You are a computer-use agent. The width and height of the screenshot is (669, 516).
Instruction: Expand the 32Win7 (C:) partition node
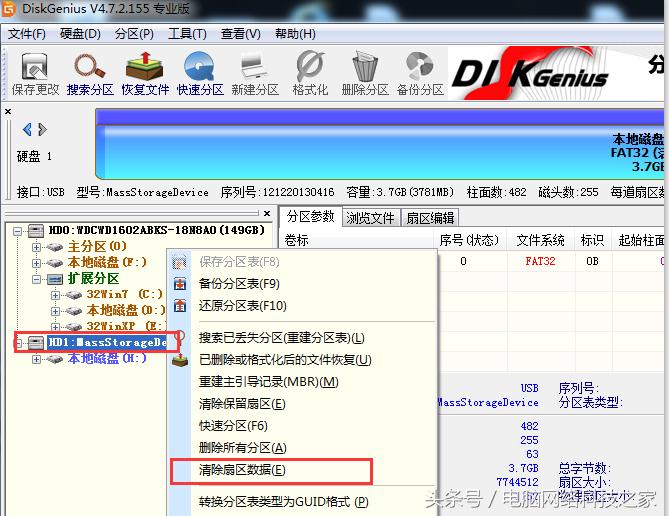[x=55, y=295]
